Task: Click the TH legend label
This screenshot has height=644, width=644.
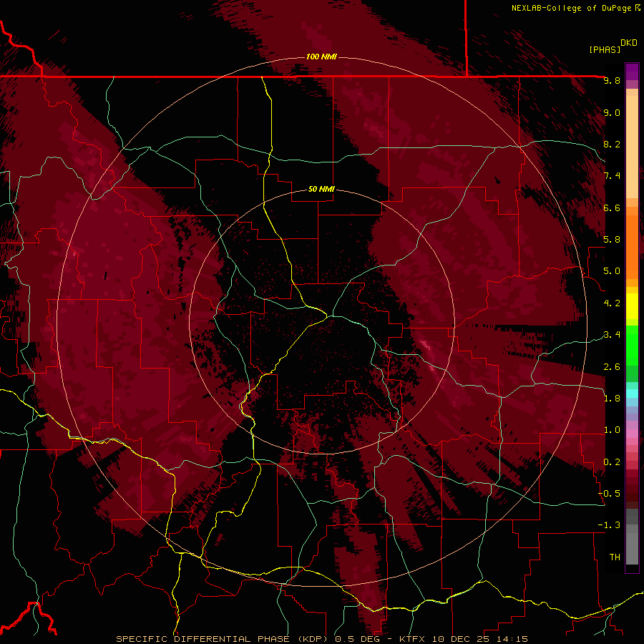Action: pyautogui.click(x=615, y=557)
